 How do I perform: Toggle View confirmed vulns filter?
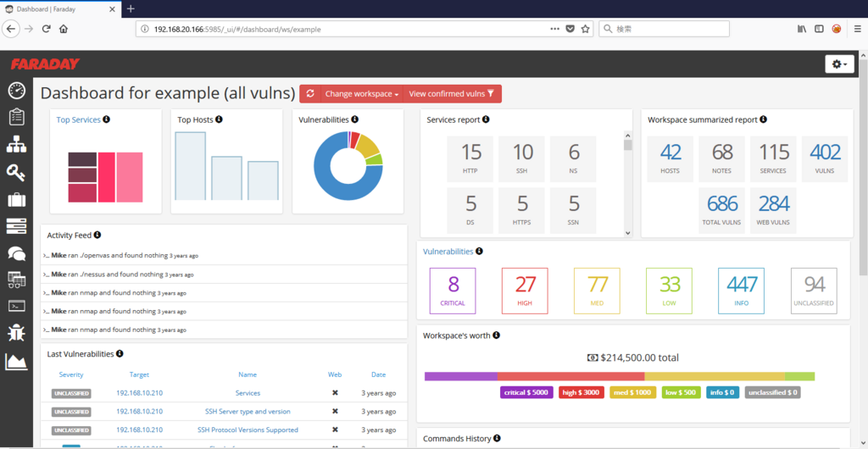[452, 93]
